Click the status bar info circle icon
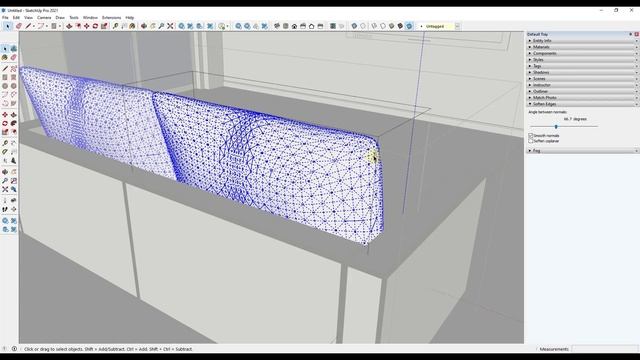Image resolution: width=640 pixels, height=360 pixels. pyautogui.click(x=14, y=349)
